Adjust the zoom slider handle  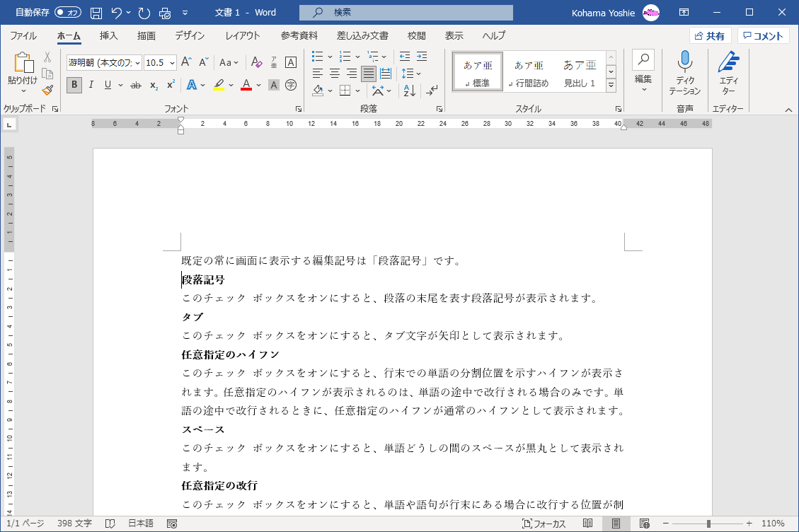tap(709, 524)
